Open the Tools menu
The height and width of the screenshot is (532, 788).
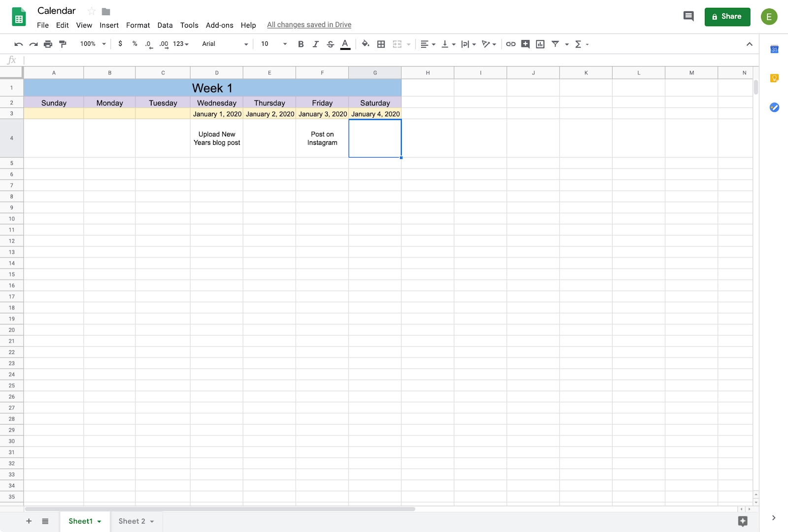(189, 25)
